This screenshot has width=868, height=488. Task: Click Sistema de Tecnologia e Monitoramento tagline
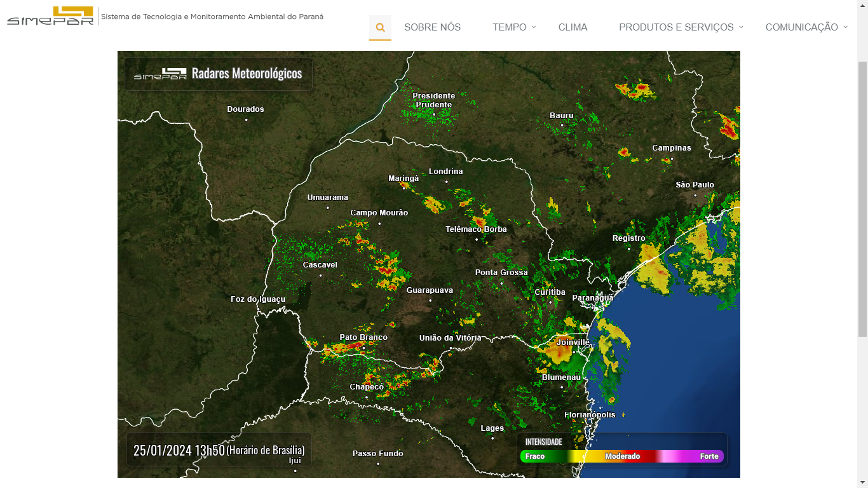[212, 17]
